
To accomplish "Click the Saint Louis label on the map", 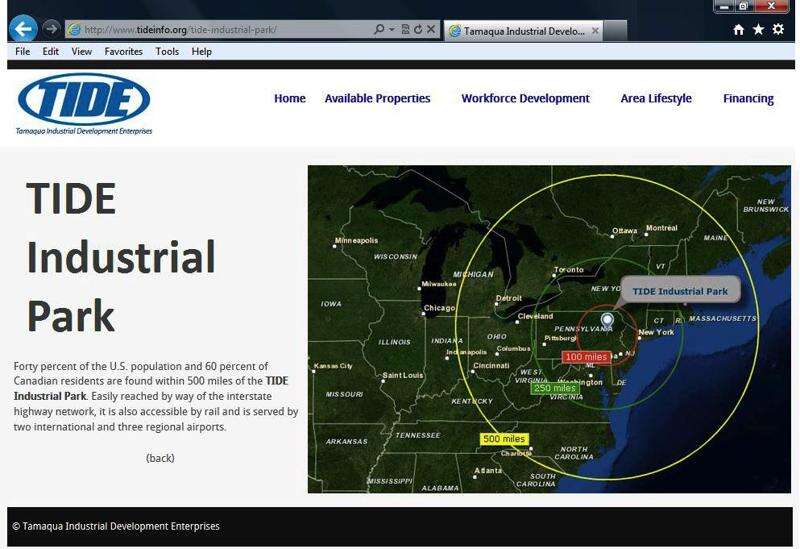I will 403,375.
